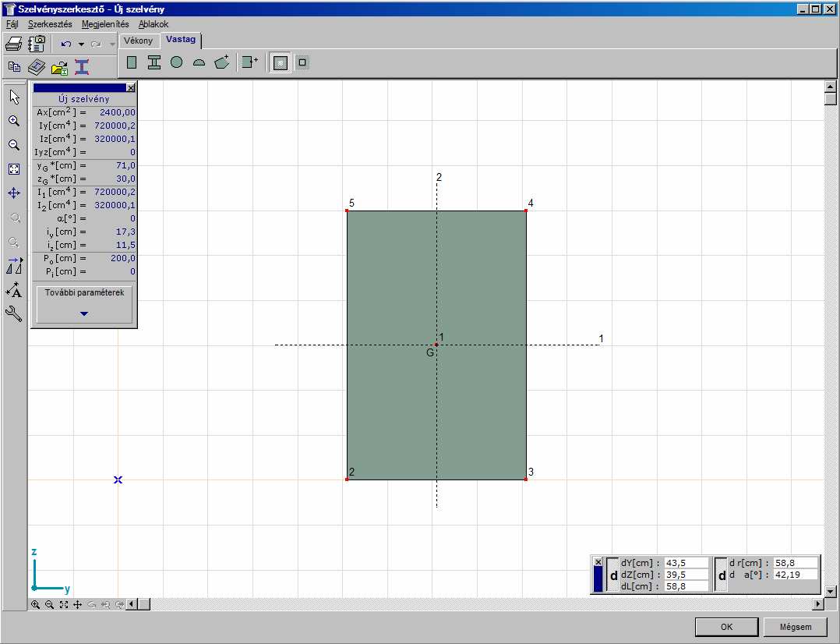Click the copy documents icon
The image size is (840, 644).
point(15,67)
